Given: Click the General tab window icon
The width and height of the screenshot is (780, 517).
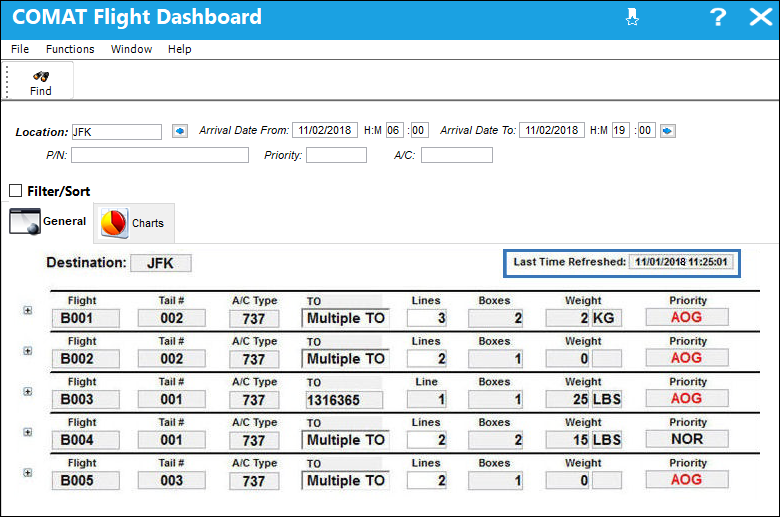Looking at the screenshot, I should click(x=24, y=221).
